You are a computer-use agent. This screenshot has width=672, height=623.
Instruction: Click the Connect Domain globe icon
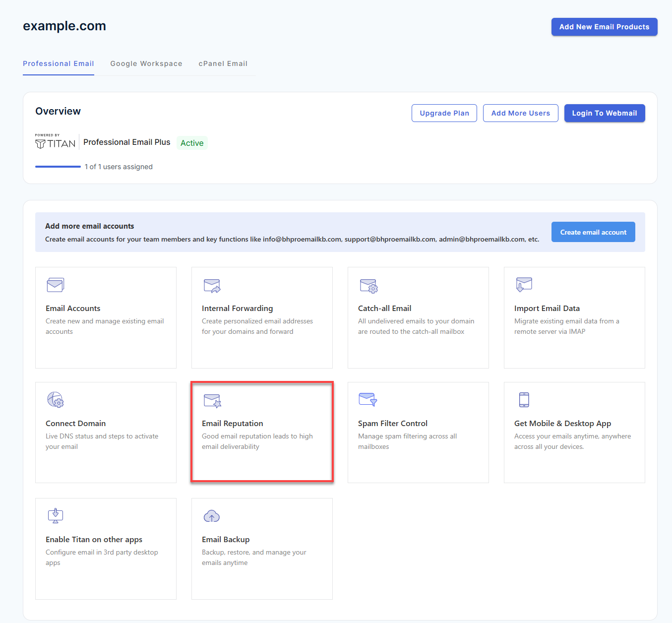pos(55,399)
